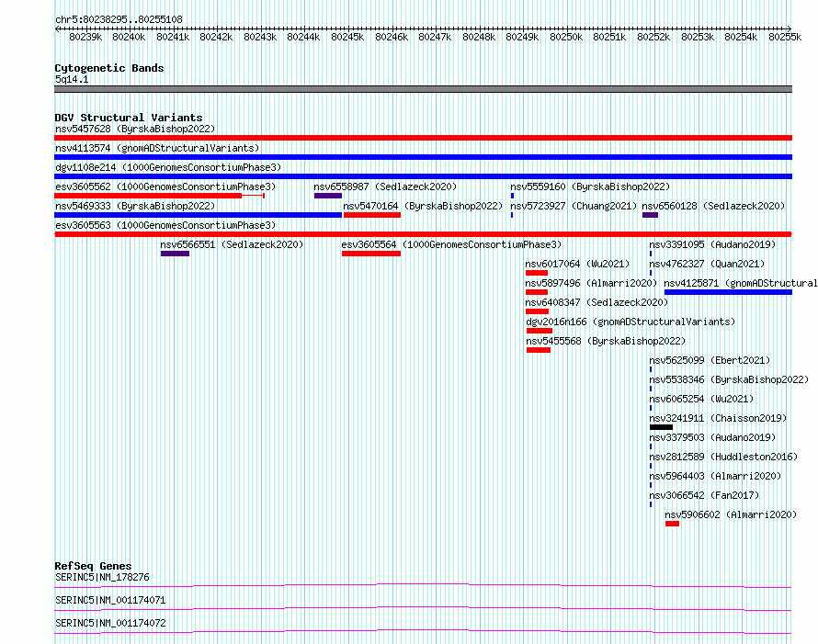818x644 pixels.
Task: Select the SERINC5|NM_001174071 gene label
Action: pyautogui.click(x=110, y=600)
